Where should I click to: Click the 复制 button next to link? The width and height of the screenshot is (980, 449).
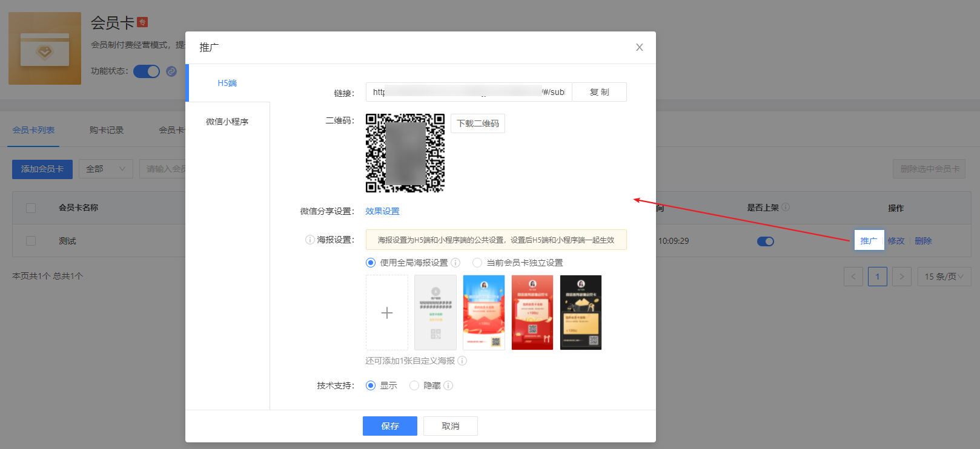599,92
